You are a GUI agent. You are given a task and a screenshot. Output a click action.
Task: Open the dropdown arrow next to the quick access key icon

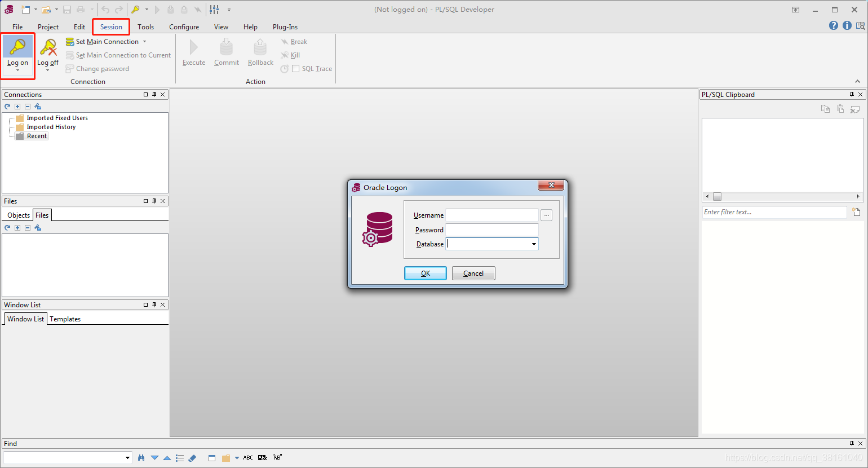pos(147,10)
